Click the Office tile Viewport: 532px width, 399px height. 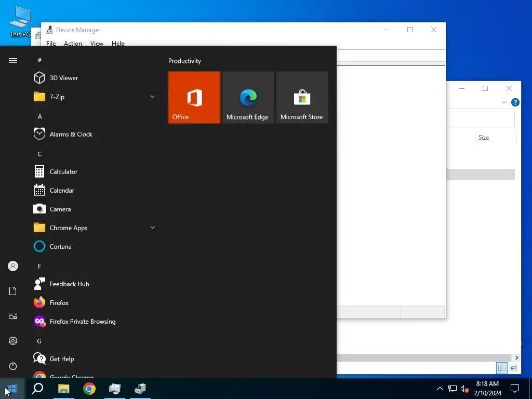pos(194,97)
